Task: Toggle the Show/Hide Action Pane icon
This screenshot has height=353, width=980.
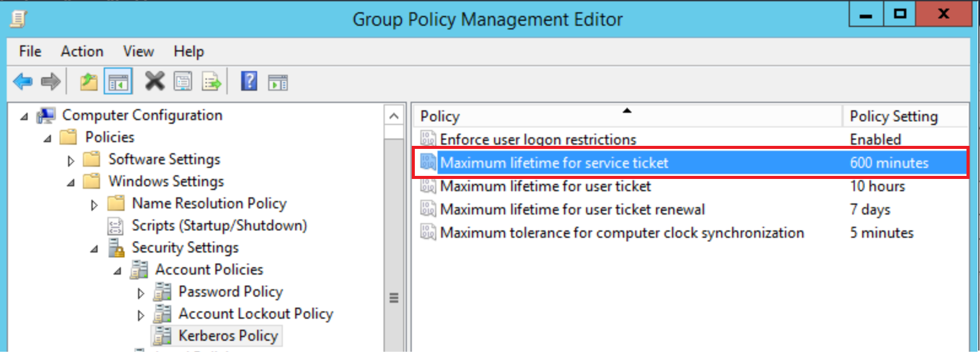Action: tap(278, 82)
